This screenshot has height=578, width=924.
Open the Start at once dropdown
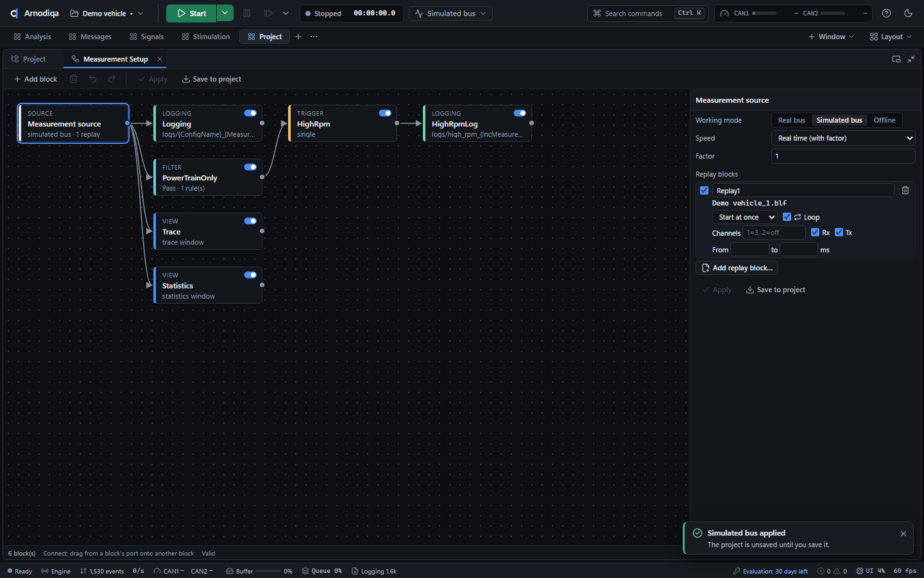pos(745,217)
